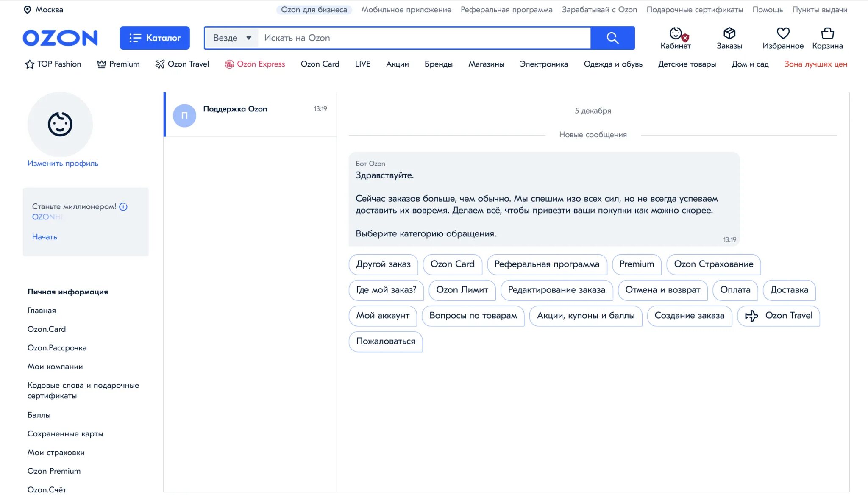Click the Начать button for OZON program
This screenshot has width=868, height=500.
(x=45, y=236)
